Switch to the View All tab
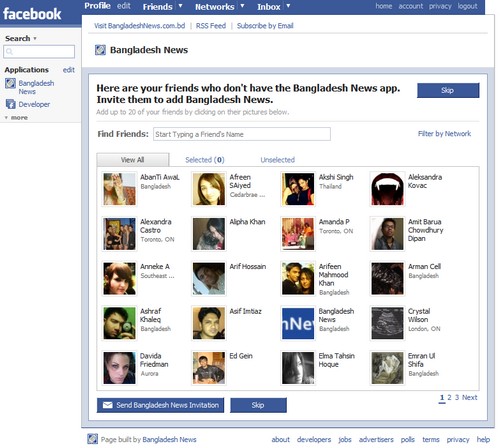The height and width of the screenshot is (448, 500). [x=133, y=160]
